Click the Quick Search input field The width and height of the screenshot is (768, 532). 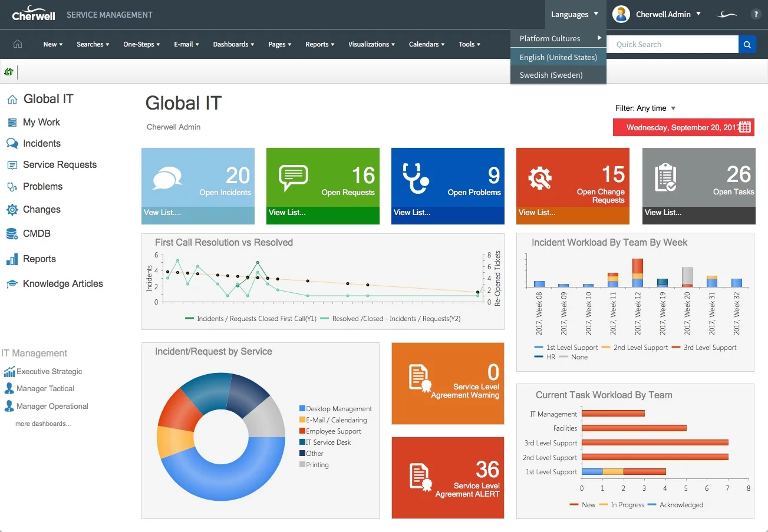click(673, 44)
